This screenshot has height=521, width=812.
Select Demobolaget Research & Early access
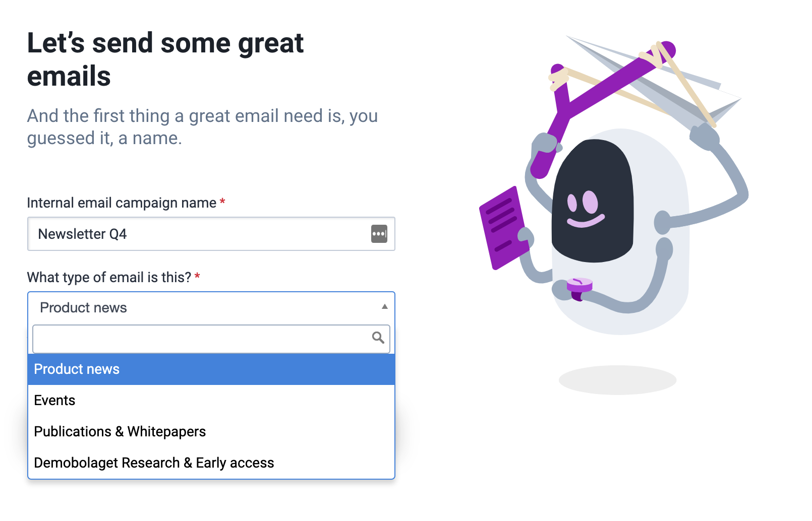(211, 463)
